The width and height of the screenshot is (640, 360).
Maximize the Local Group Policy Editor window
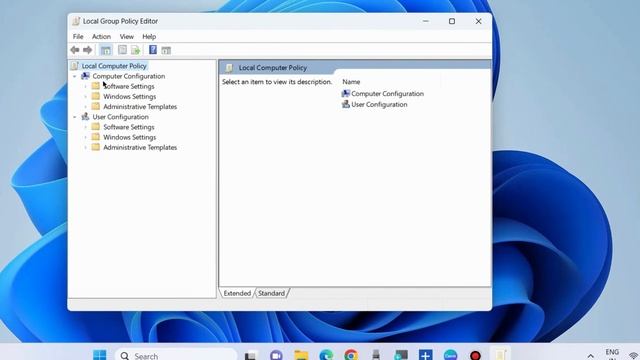[x=452, y=21]
